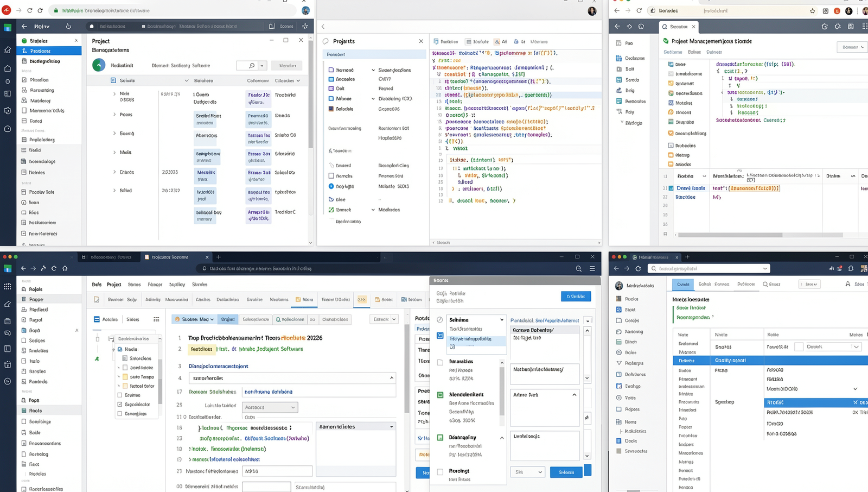The image size is (868, 492).
Task: Click the reload icon in bottom-left browser toolbar
Action: coord(54,268)
